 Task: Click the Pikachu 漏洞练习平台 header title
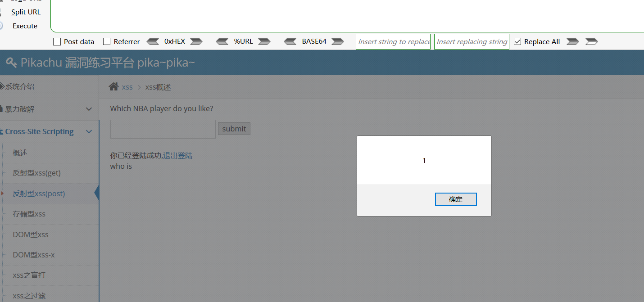tap(108, 63)
